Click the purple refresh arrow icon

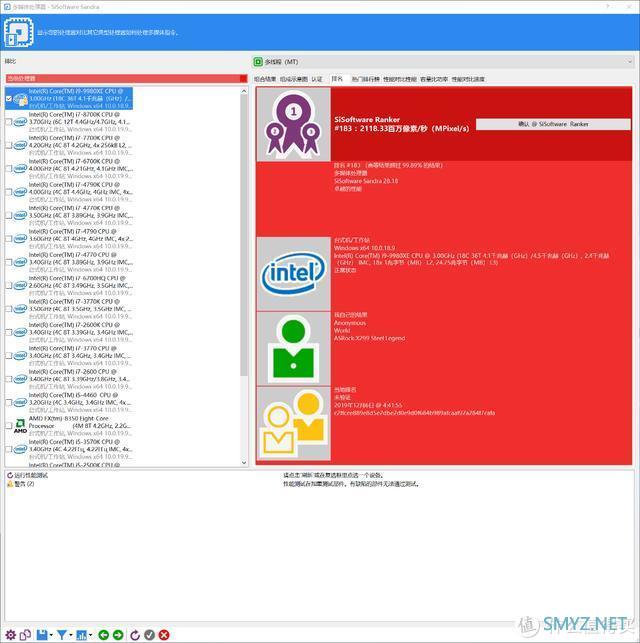pos(133,634)
